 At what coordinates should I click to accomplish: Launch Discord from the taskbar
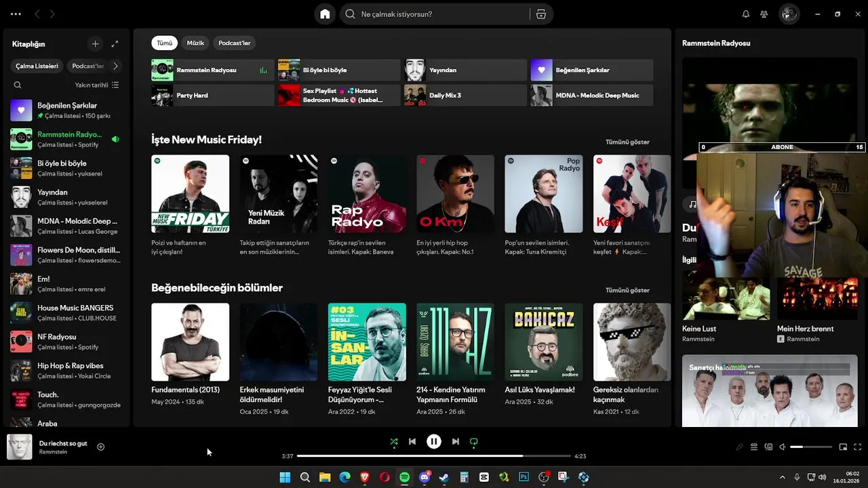[x=425, y=477]
